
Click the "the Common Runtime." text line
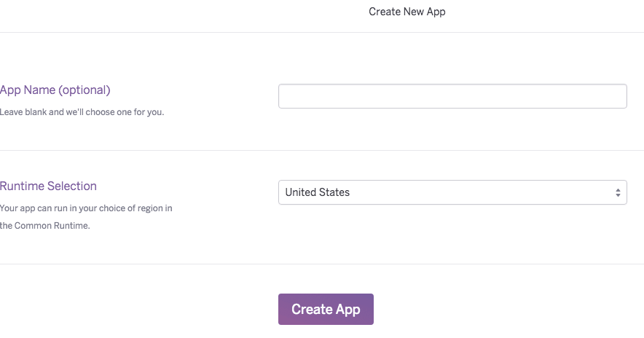44,226
